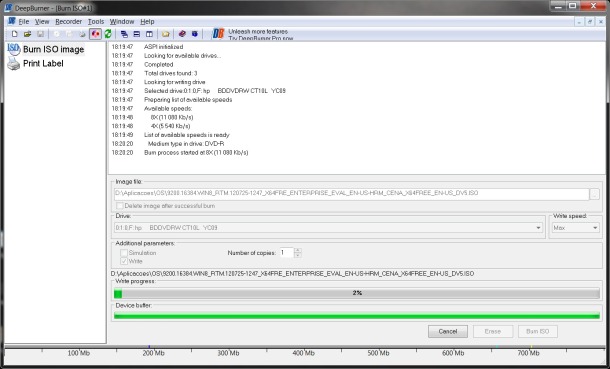The width and height of the screenshot is (610, 369).
Task: Open the Drive dropdown list
Action: click(x=538, y=228)
